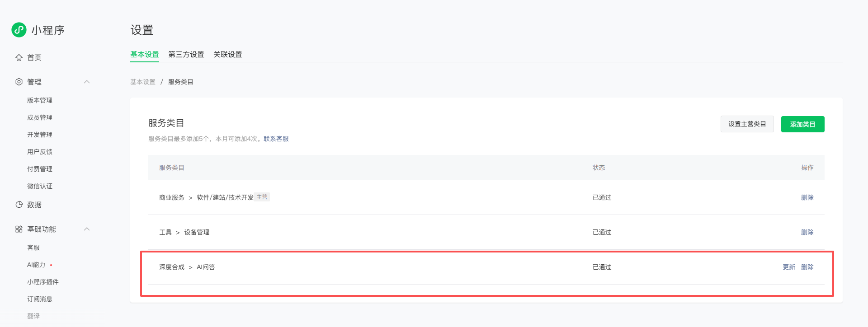Collapse the 管理 section chevron
This screenshot has height=327, width=868.
pos(87,82)
